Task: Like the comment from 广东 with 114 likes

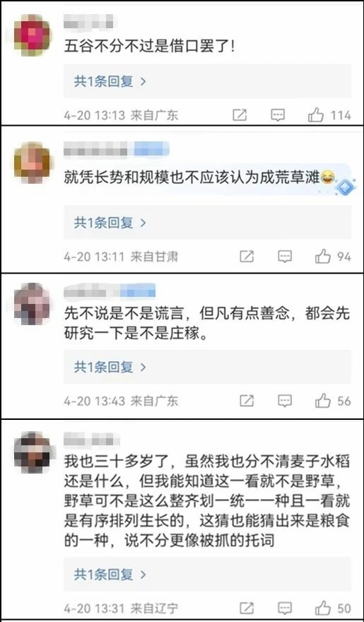Action: coord(316,115)
